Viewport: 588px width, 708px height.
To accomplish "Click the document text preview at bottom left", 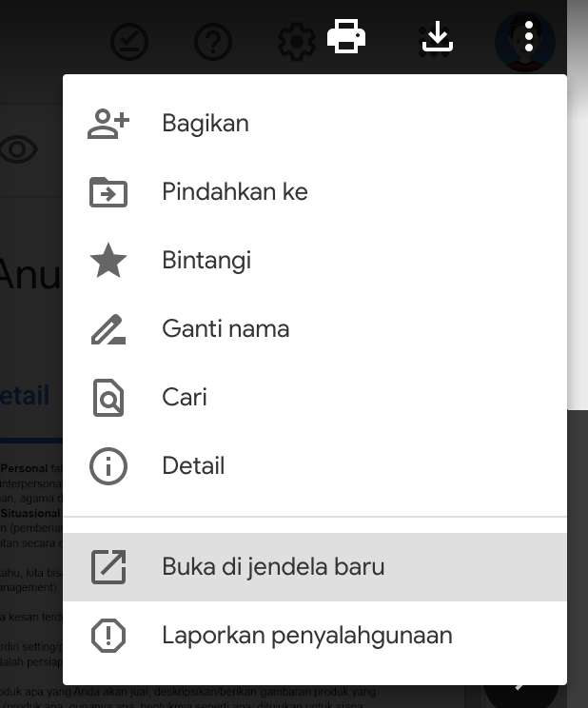I will coord(30,571).
